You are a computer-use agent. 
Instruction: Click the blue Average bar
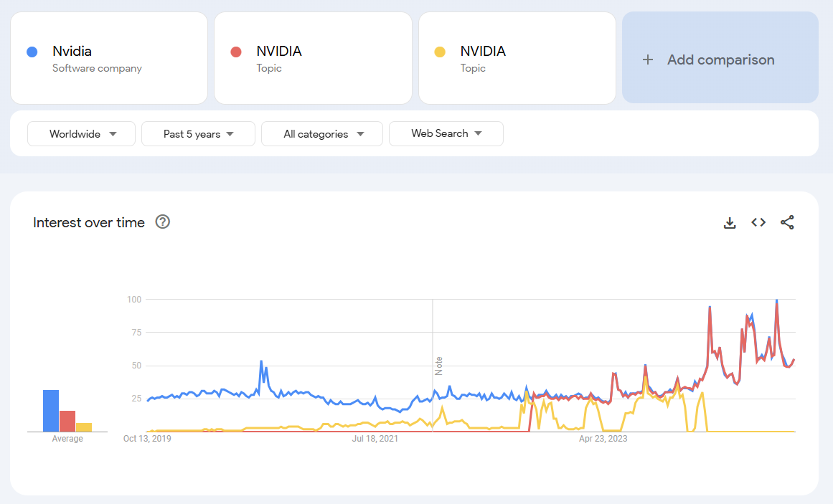(50, 411)
